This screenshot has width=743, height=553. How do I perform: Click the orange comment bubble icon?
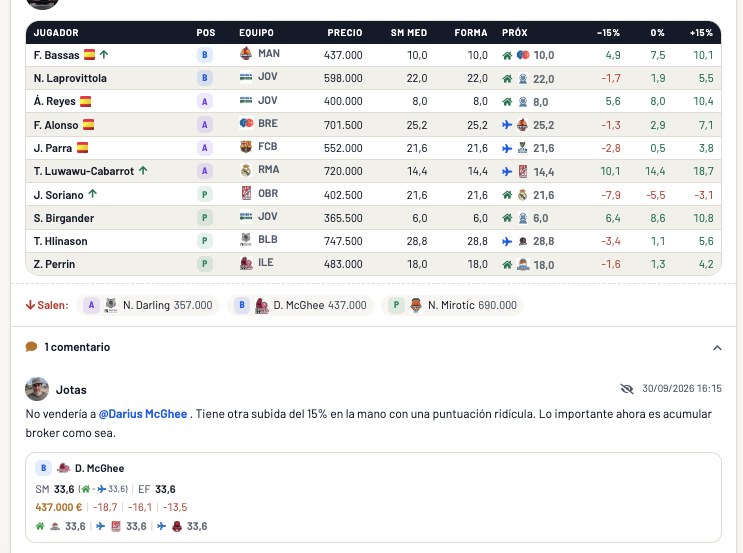point(31,347)
